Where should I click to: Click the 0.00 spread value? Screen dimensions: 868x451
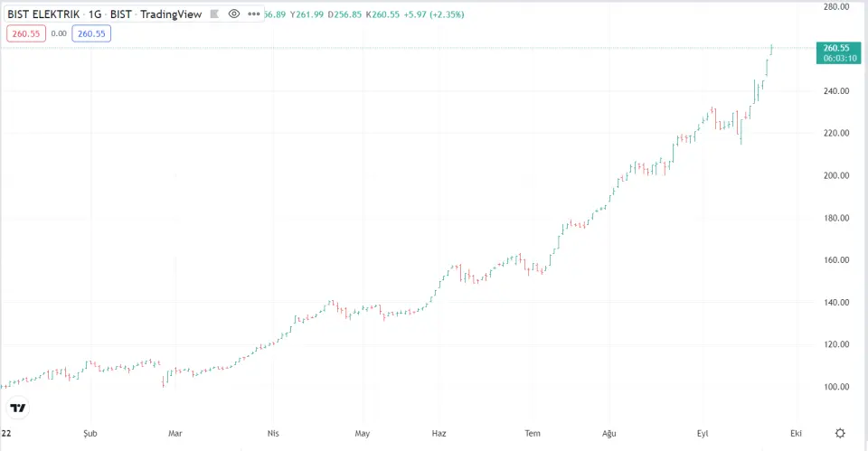click(x=59, y=33)
